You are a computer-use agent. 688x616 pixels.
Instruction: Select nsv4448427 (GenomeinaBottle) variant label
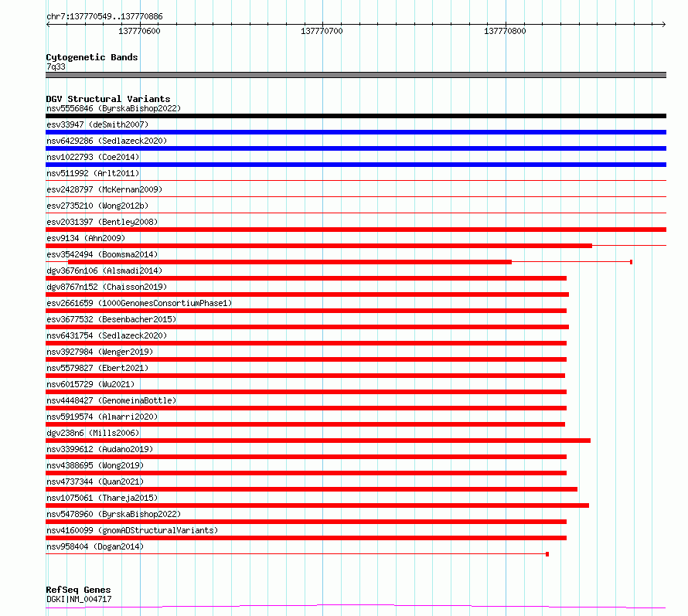coord(111,400)
